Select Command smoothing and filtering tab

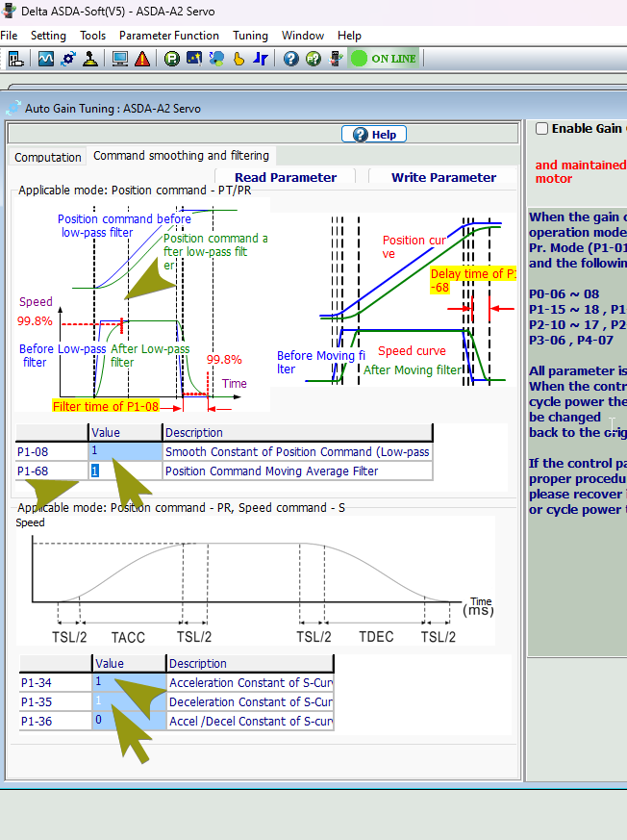[x=181, y=155]
